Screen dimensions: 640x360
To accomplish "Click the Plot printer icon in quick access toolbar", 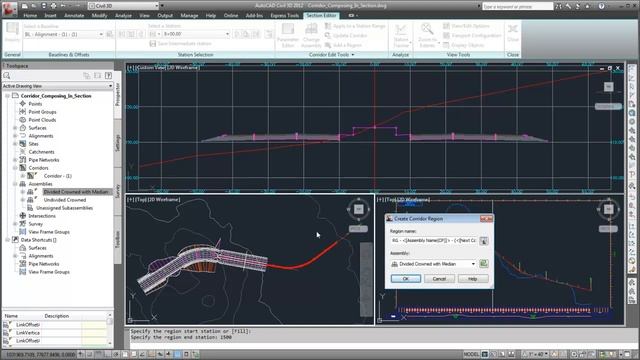I will pyautogui.click(x=53, y=6).
